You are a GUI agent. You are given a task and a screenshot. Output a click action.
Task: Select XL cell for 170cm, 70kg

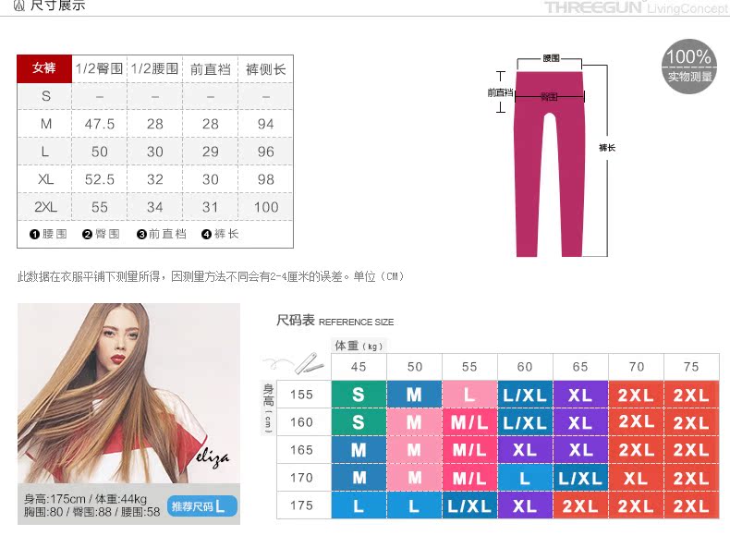636,478
